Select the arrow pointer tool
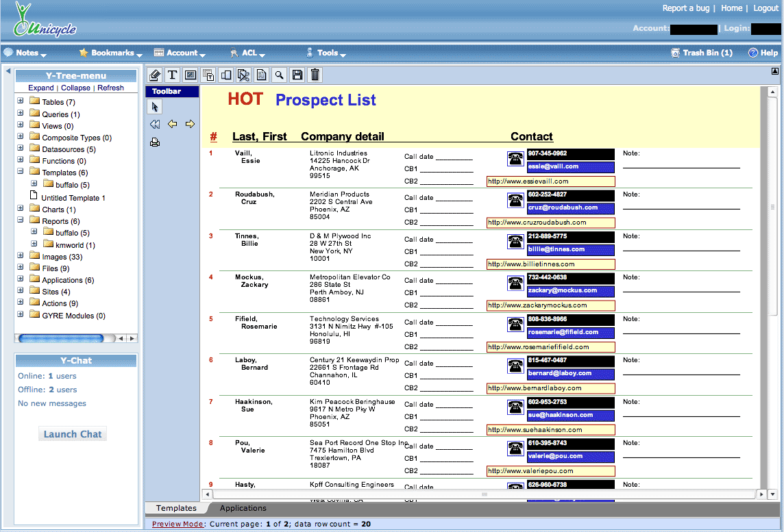This screenshot has width=784, height=532. click(x=155, y=107)
